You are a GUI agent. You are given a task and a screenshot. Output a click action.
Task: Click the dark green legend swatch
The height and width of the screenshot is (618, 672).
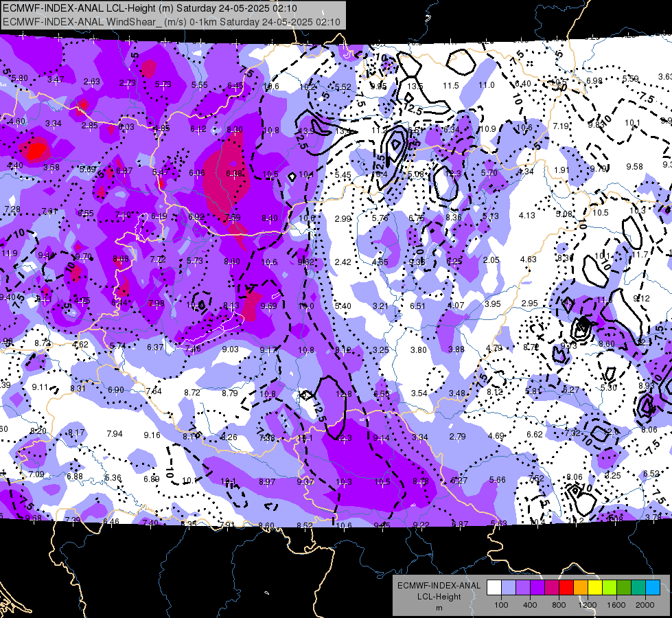point(624,588)
